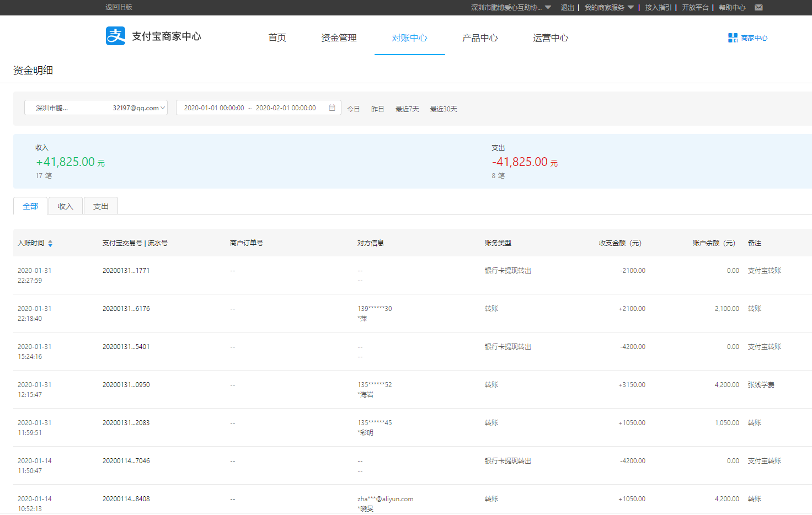
Task: Click the 商家中心 QR grid icon
Action: pyautogui.click(x=733, y=38)
